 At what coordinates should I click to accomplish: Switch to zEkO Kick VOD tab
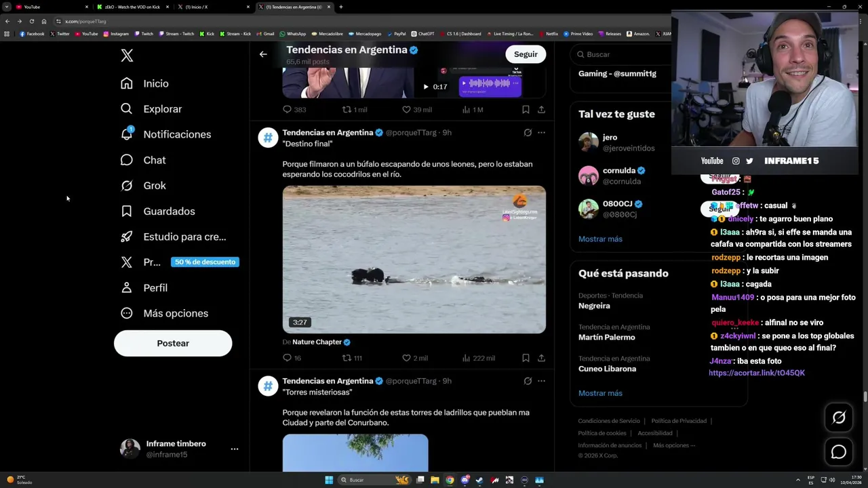click(x=132, y=7)
